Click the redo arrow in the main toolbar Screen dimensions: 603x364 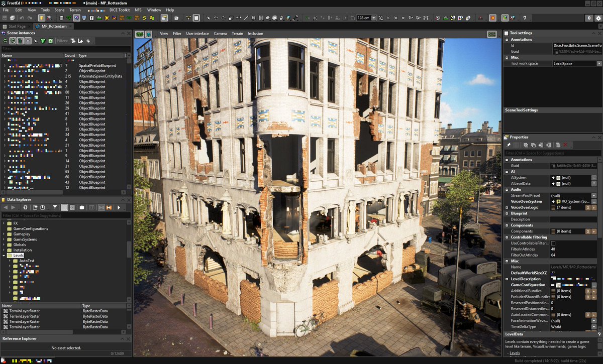(30, 18)
